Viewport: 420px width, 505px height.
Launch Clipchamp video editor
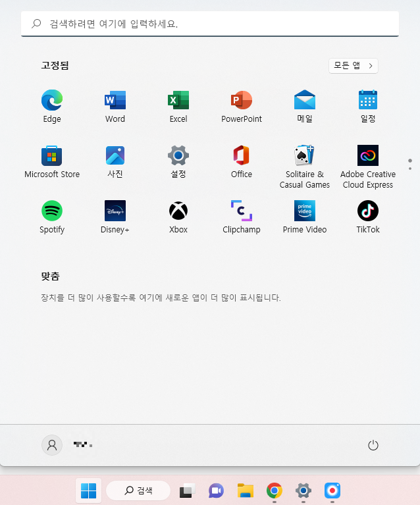241,217
